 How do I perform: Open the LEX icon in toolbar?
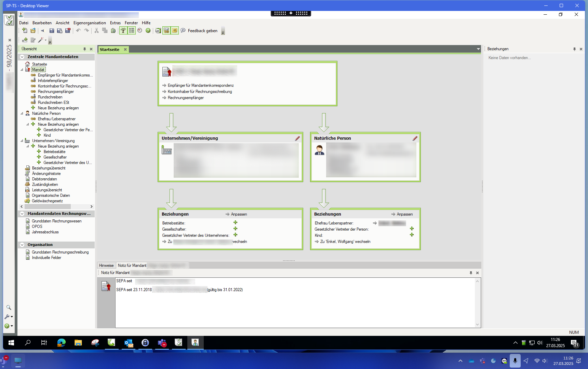[x=158, y=31]
